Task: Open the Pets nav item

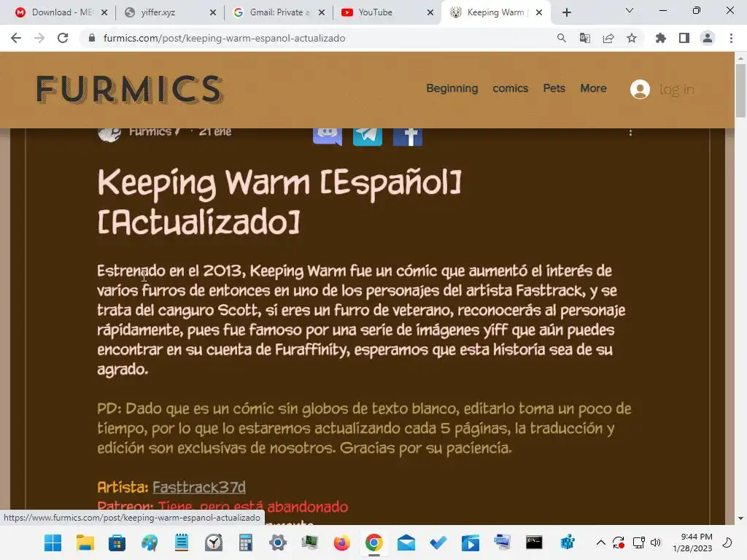Action: click(x=554, y=88)
